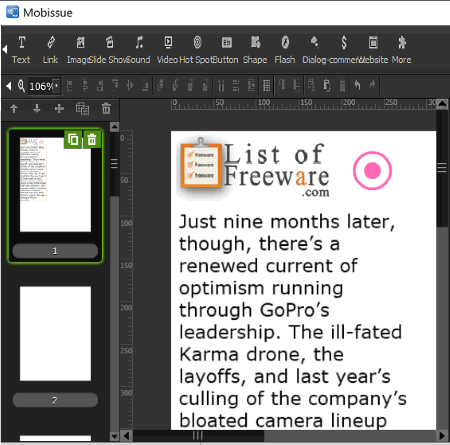Paste object from clipboard
Viewport: 450px width, 445px height.
click(327, 85)
